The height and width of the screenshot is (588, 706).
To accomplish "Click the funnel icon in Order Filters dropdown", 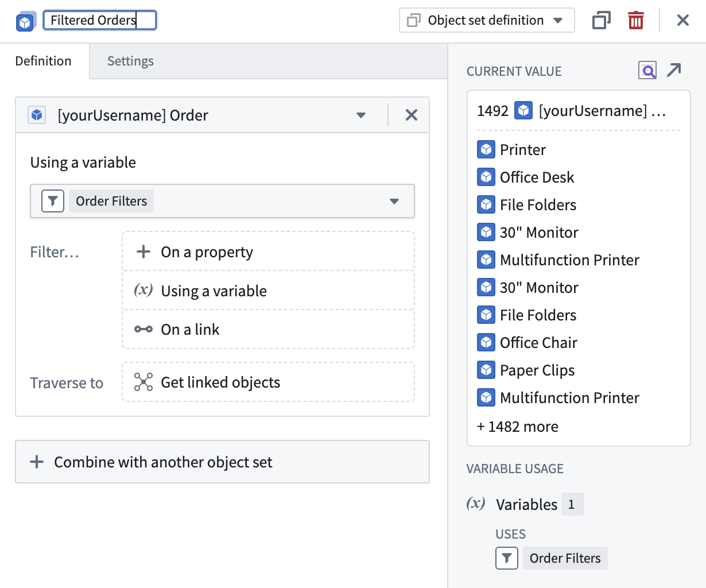I will (53, 201).
